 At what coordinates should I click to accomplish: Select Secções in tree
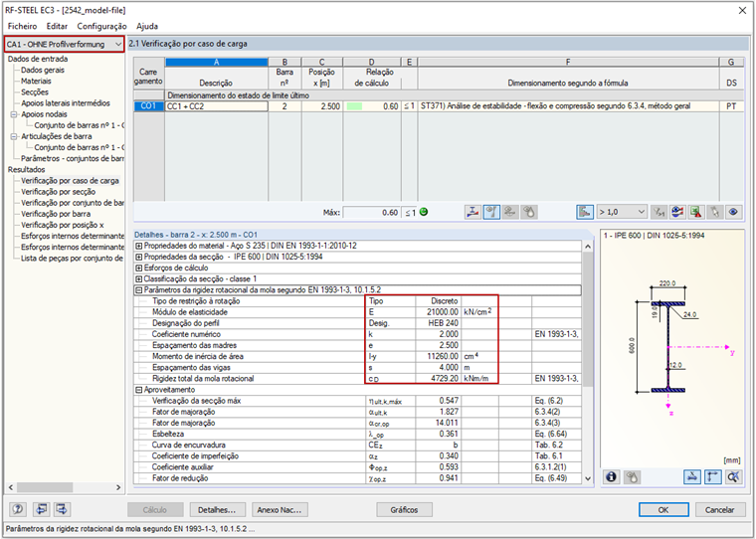tap(34, 92)
